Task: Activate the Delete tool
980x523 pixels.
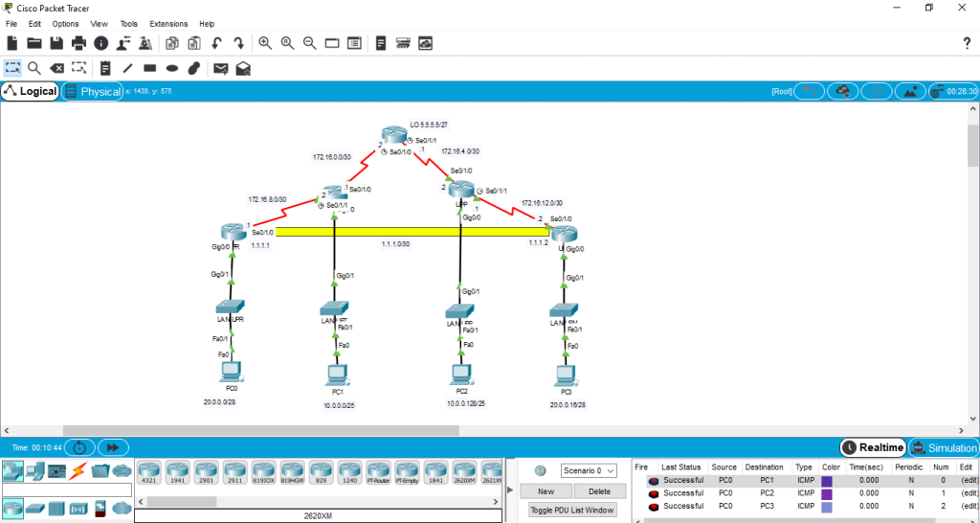Action: pos(56,68)
